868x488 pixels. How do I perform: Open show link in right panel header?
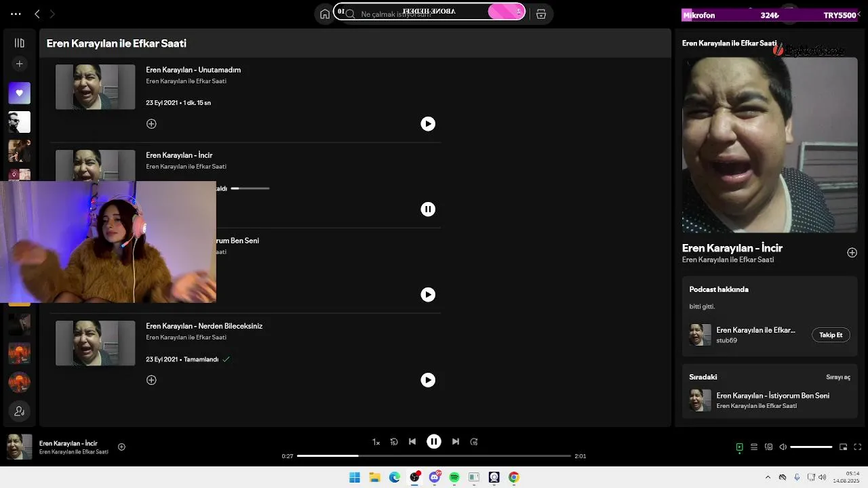(729, 43)
